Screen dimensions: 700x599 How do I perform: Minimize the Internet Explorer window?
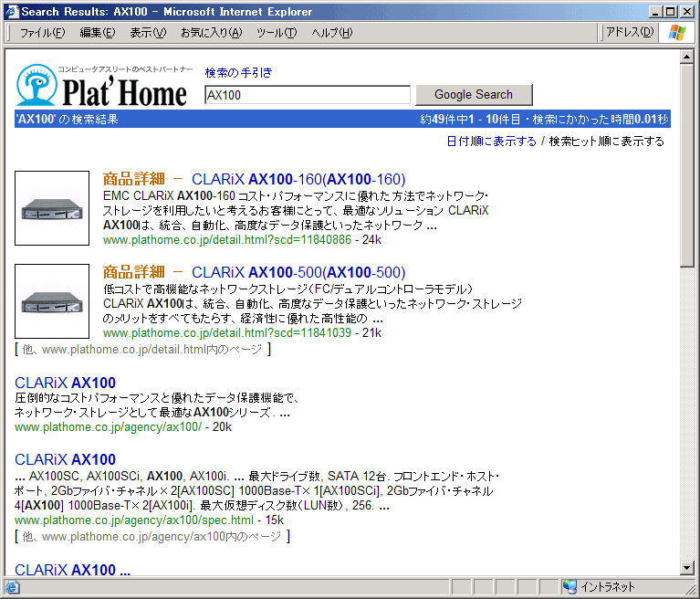(655, 12)
